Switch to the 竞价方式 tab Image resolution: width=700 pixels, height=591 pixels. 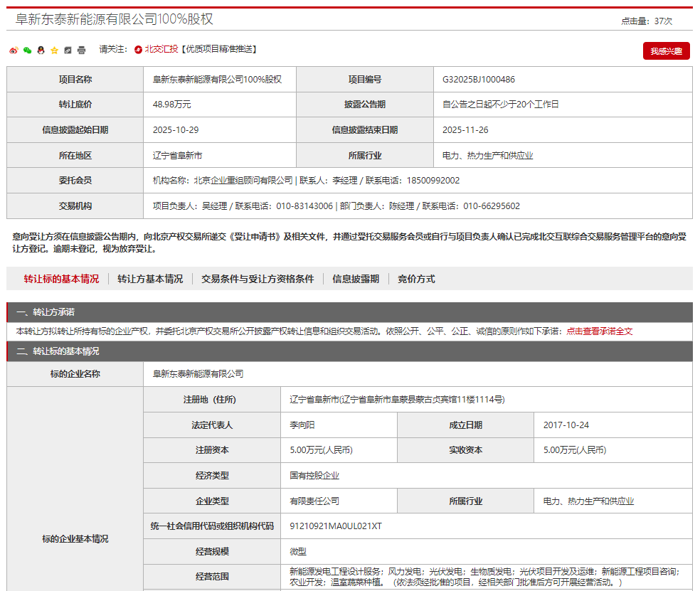point(414,279)
